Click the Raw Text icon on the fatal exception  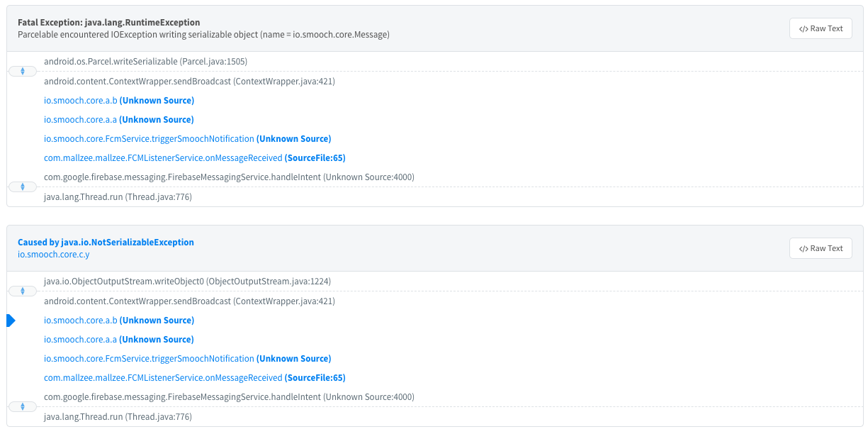click(821, 28)
